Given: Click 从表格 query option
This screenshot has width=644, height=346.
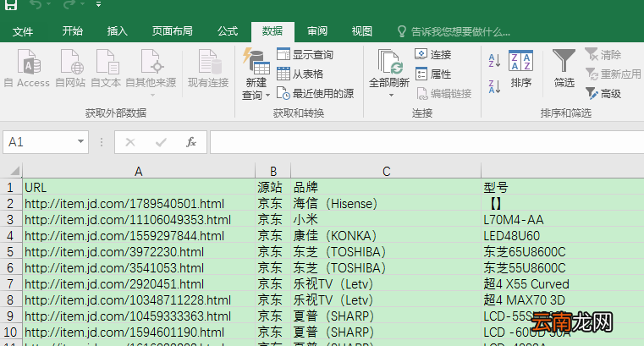Looking at the screenshot, I should click(x=300, y=74).
